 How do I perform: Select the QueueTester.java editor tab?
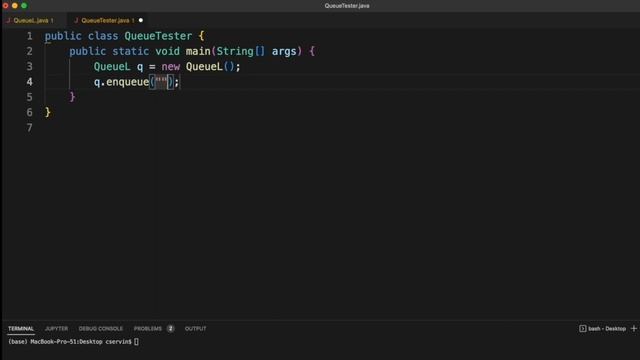pyautogui.click(x=108, y=20)
